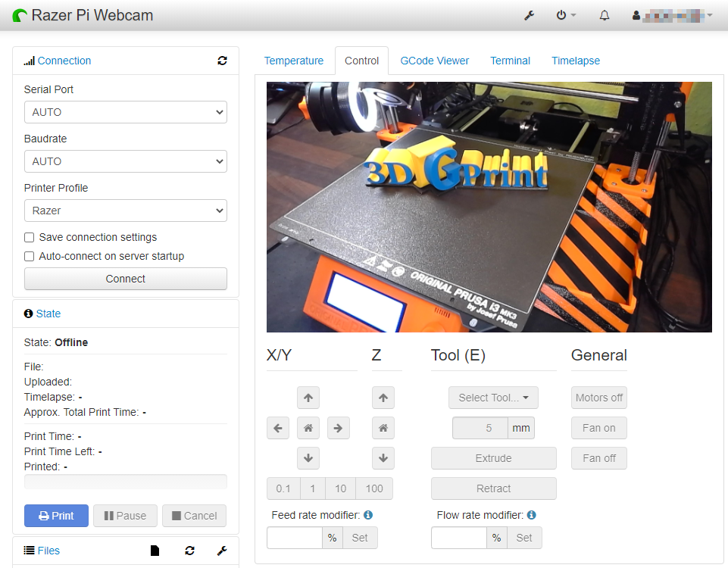Viewport: 728px width, 568px height.
Task: Click the Extrude button
Action: (493, 458)
